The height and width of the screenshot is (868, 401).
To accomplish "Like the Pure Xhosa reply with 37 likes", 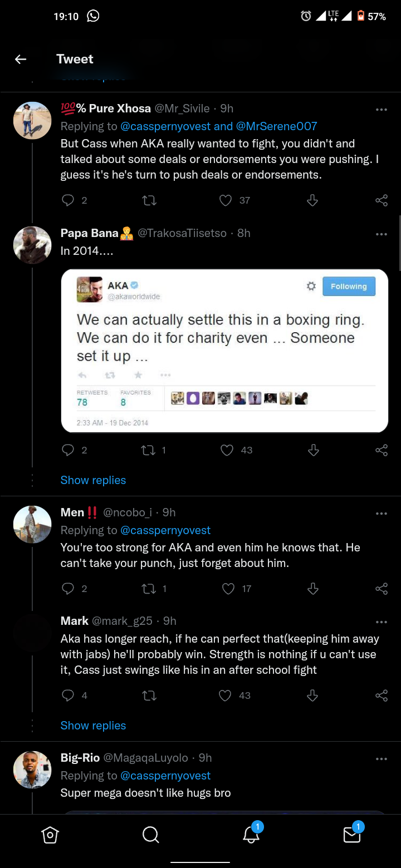I will tap(226, 200).
